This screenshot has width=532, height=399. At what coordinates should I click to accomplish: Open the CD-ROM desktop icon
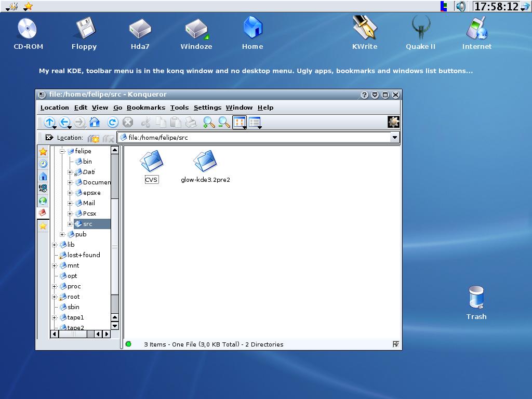click(28, 33)
